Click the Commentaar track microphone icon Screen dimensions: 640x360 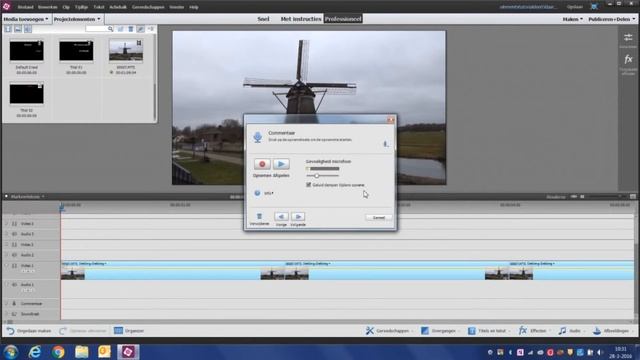14,304
